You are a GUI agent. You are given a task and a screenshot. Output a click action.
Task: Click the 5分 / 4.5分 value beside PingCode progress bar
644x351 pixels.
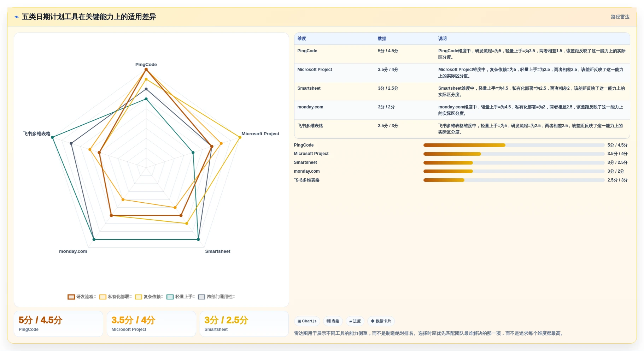[x=617, y=145]
